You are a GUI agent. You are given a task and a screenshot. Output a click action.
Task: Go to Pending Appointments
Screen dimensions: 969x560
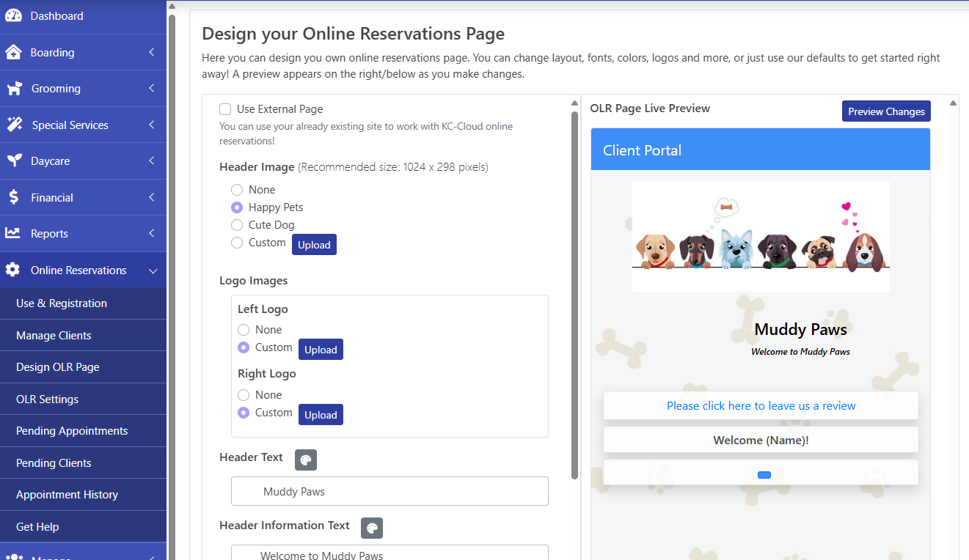[x=72, y=431]
